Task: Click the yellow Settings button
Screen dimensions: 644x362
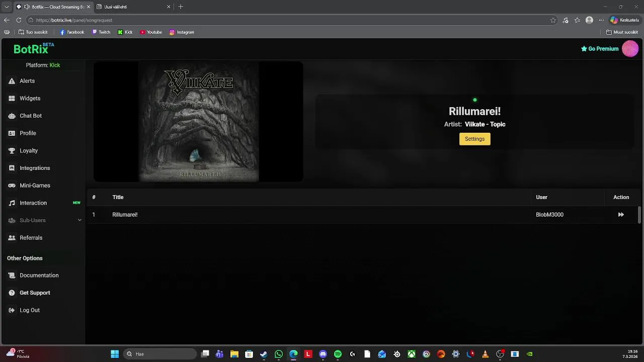Action: (474, 139)
